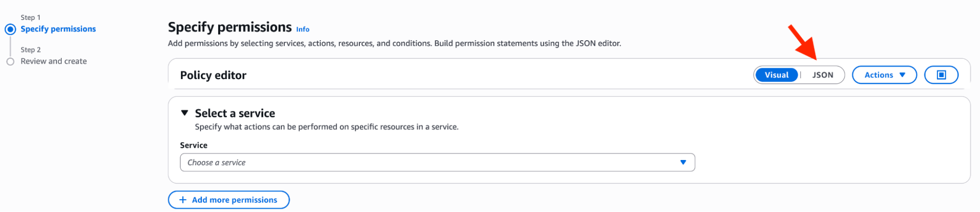Click Specify permissions in the step navigation
The width and height of the screenshot is (980, 212).
58,29
